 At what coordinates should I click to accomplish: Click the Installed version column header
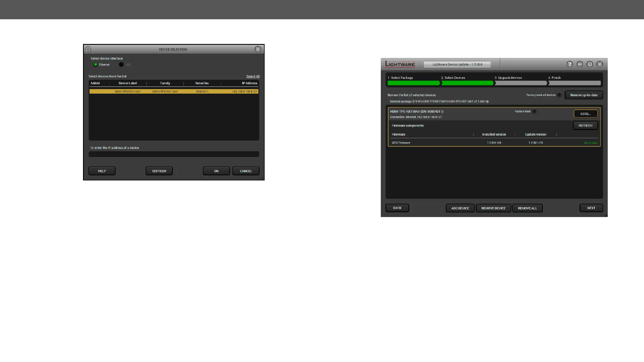(x=494, y=134)
